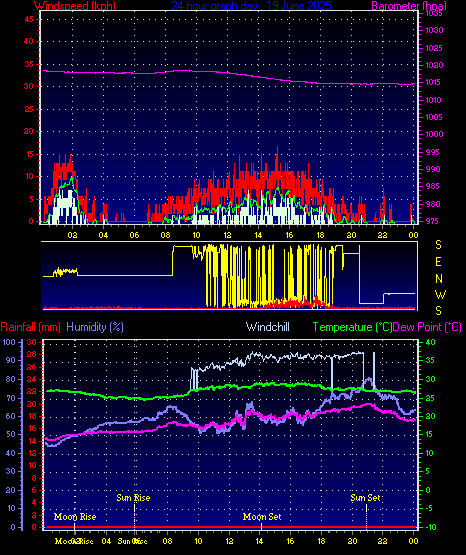Click the 20 hour label under windspeed graph
The image size is (466, 555).
click(351, 235)
